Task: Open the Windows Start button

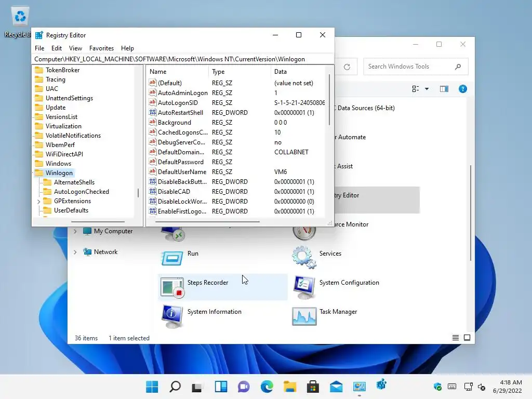Action: (152, 387)
